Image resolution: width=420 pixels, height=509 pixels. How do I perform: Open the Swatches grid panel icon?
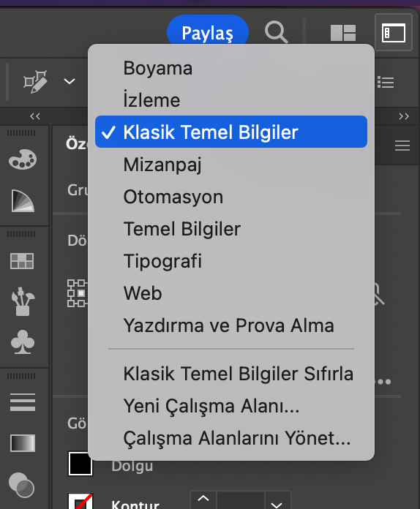[22, 261]
